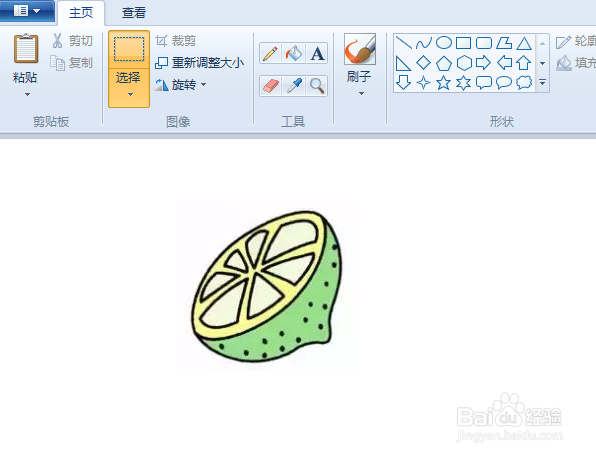
Task: Choose the Pentagon shape
Action: pyautogui.click(x=443, y=63)
